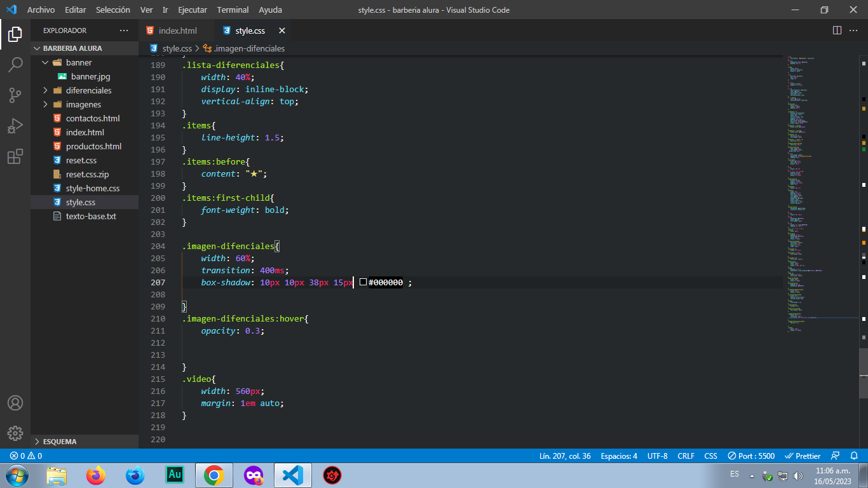Click the feedback icon in status bar
Screen dimensions: 868x488
coord(836,456)
